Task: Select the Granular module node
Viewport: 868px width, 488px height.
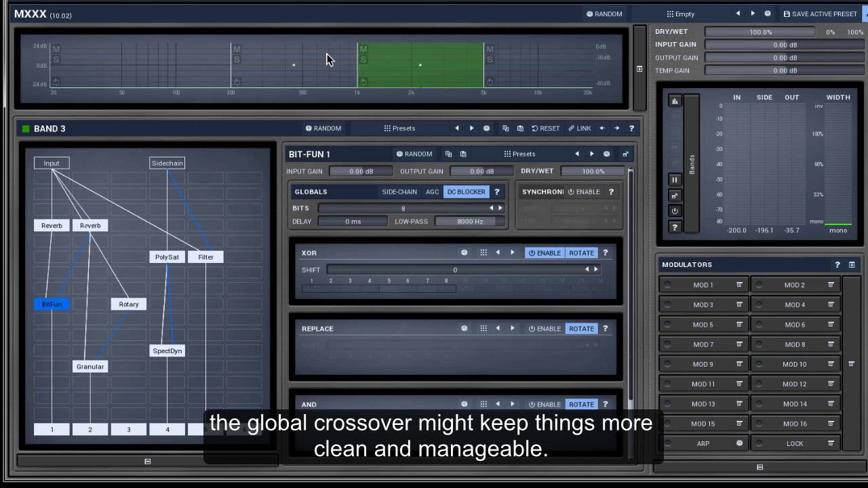Action: tap(90, 367)
